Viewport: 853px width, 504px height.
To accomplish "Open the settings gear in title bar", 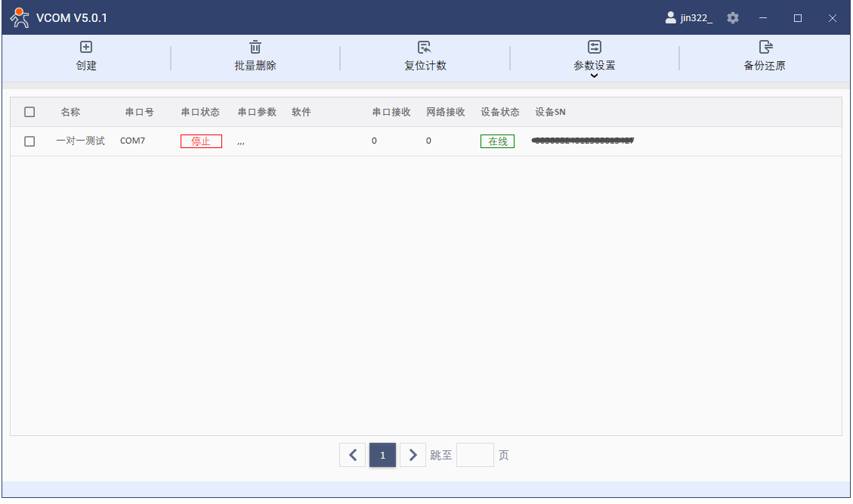I will pyautogui.click(x=733, y=18).
